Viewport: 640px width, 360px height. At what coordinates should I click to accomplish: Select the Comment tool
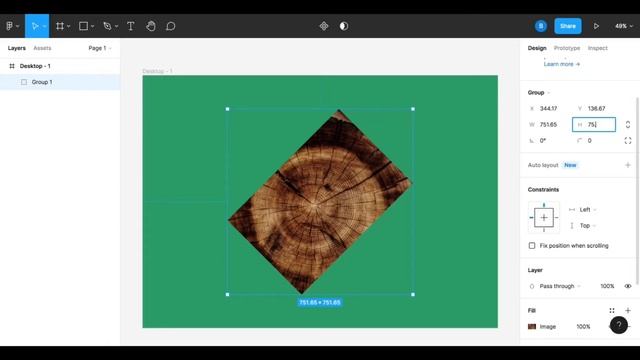point(171,26)
